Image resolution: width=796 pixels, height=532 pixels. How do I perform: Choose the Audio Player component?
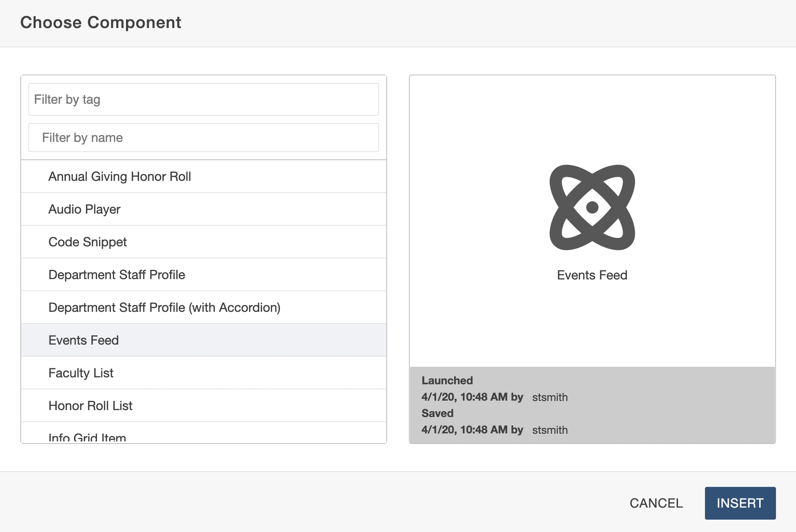[x=84, y=209]
